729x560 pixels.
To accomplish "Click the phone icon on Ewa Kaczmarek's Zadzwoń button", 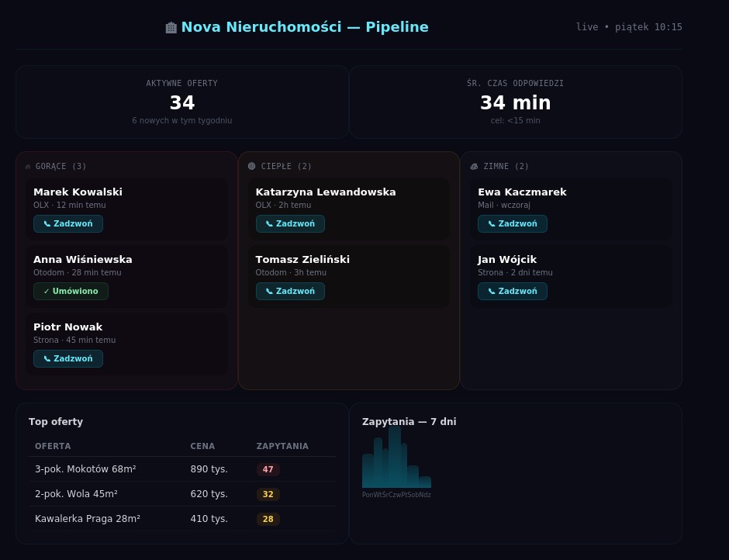I will pyautogui.click(x=492, y=223).
